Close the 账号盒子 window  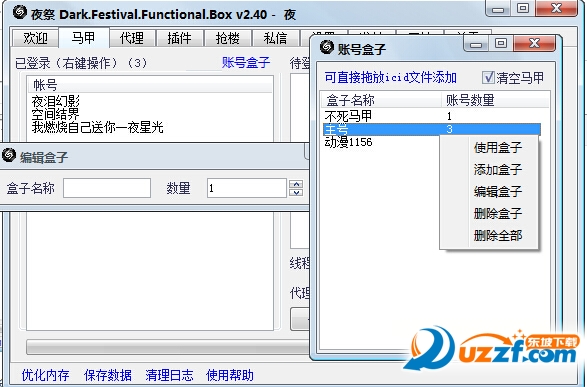(534, 43)
